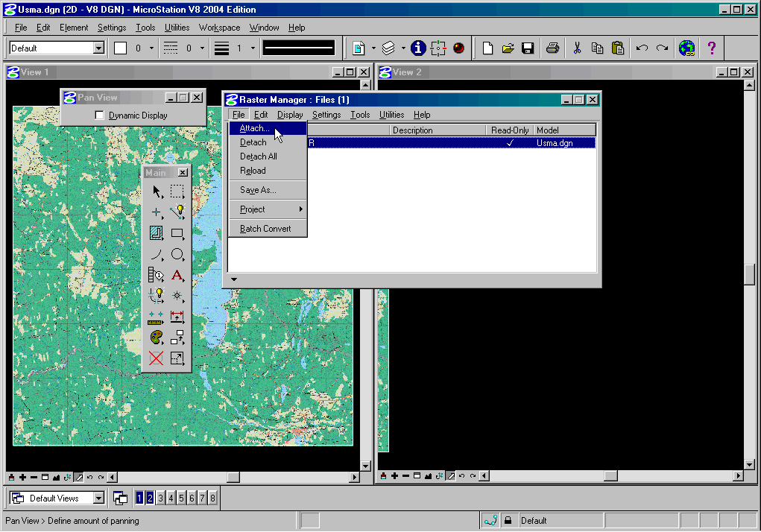Screen dimensions: 761x532
Task: Select the Delete Element red X tool
Action: [x=157, y=358]
